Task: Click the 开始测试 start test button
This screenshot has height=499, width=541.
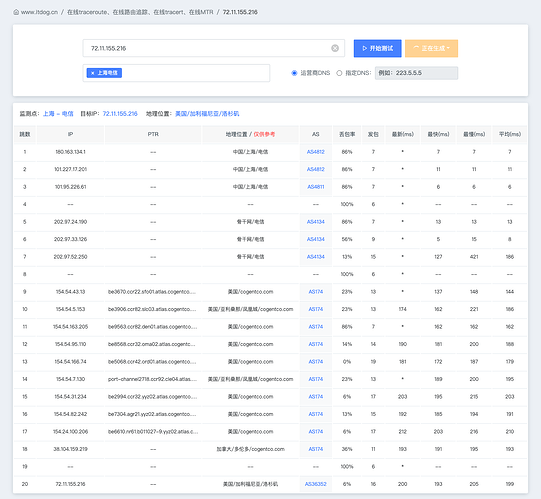Action: click(x=377, y=48)
